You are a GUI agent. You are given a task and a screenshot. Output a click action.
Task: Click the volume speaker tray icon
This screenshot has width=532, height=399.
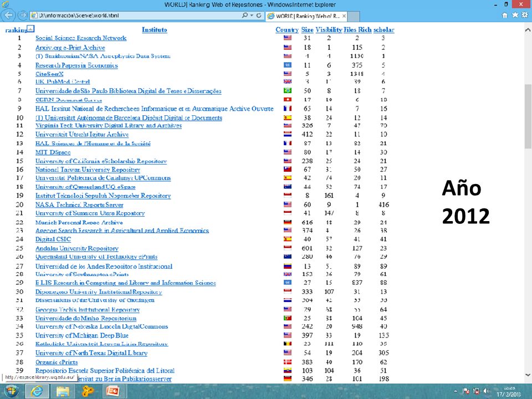[x=486, y=391]
